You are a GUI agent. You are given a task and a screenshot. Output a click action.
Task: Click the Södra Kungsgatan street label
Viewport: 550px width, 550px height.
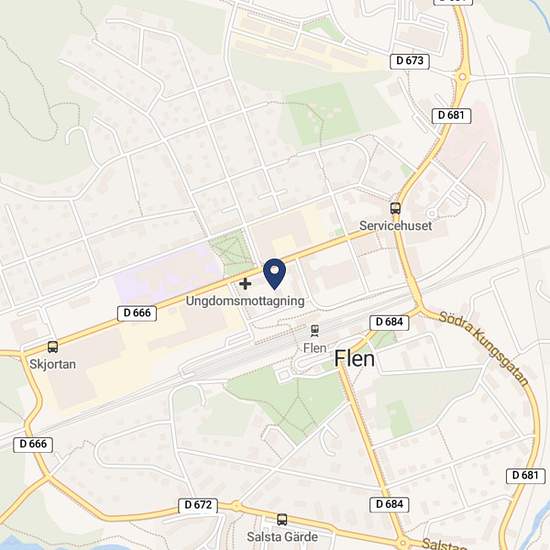(483, 349)
